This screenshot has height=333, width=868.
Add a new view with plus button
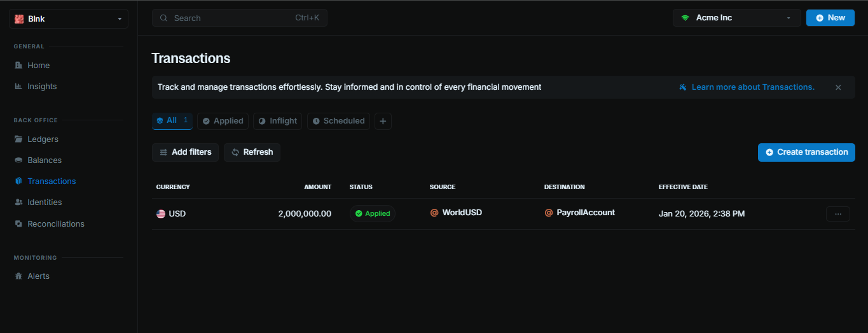tap(383, 121)
